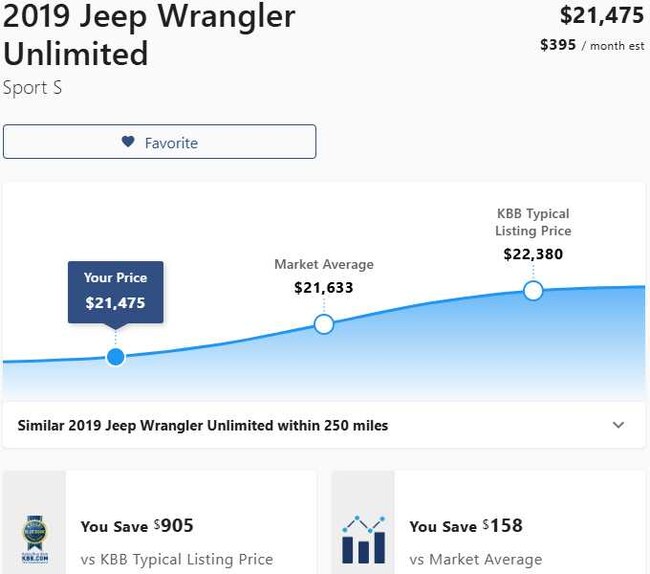Open Similar 2019 Jeep Wrangler Unlimited dropdown
The width and height of the screenshot is (650, 574).
(203, 425)
